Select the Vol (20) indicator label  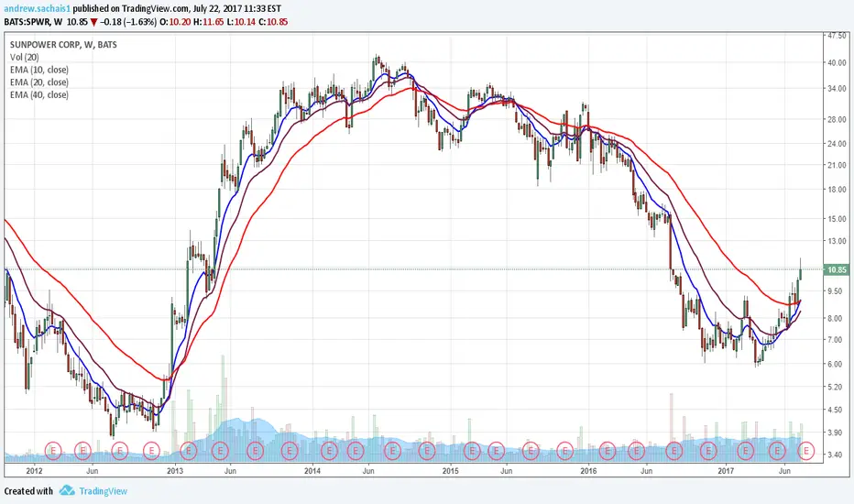coord(25,57)
